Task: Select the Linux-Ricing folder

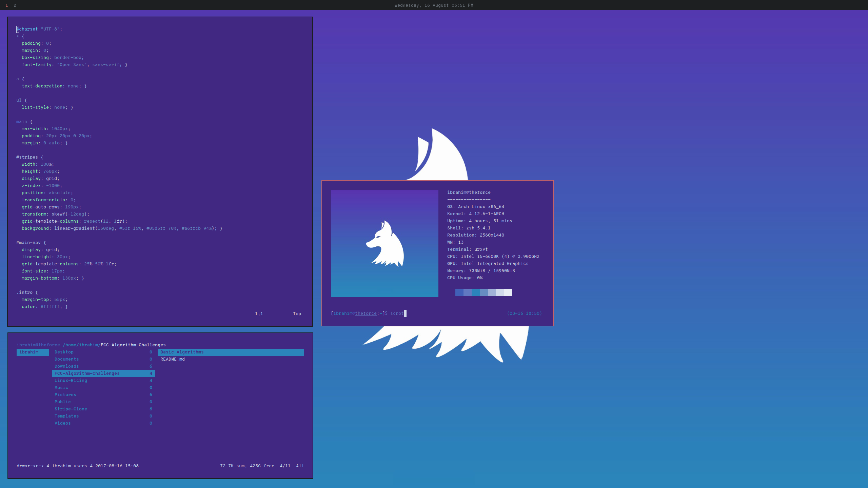Action: coord(71,381)
